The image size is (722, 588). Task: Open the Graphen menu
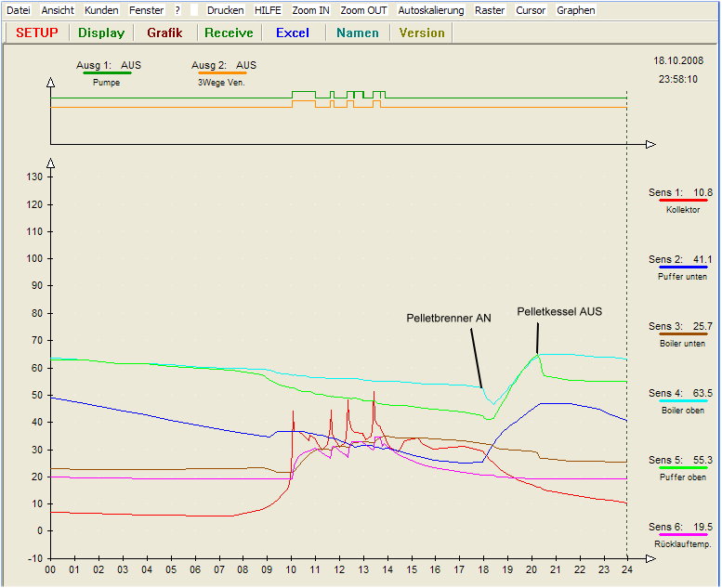coord(576,10)
